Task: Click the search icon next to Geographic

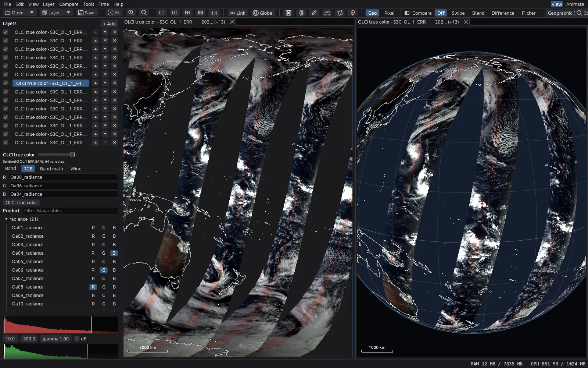Action: pos(579,13)
